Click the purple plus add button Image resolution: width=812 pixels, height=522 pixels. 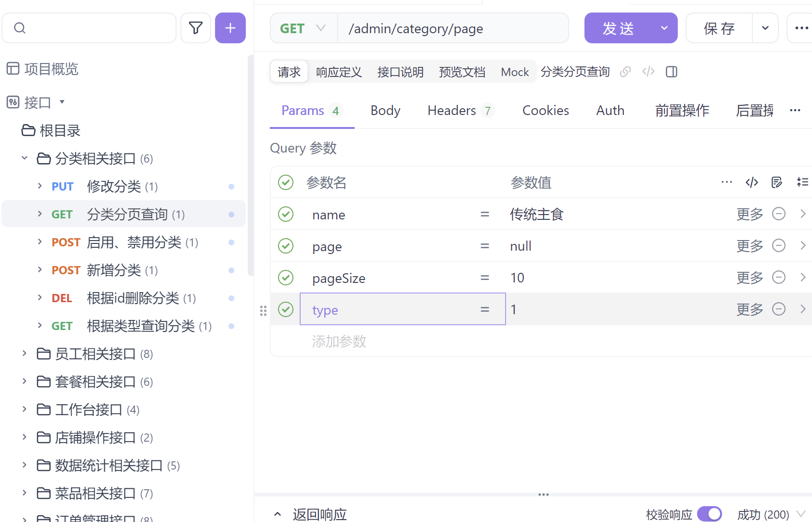pos(230,28)
